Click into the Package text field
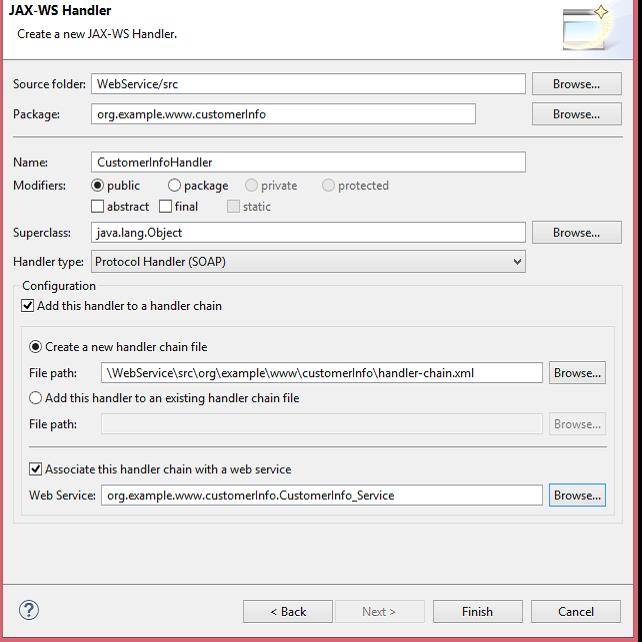The height and width of the screenshot is (642, 642). point(283,114)
